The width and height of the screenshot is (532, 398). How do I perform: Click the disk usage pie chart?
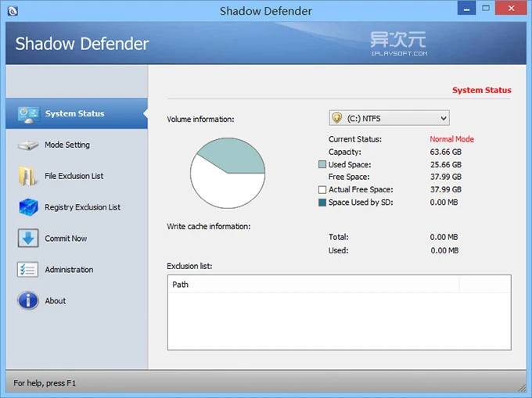pos(228,173)
